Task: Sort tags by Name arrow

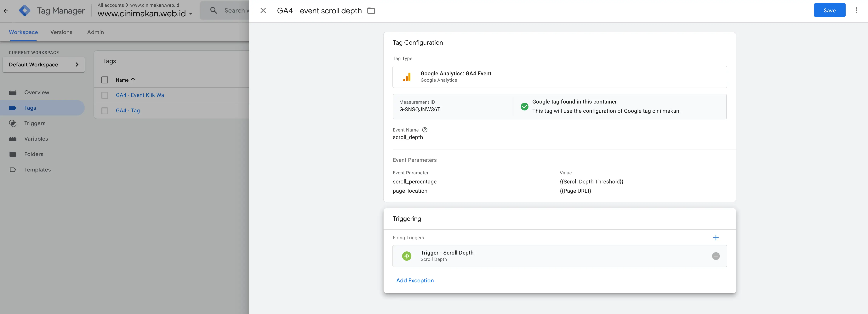Action: point(133,80)
